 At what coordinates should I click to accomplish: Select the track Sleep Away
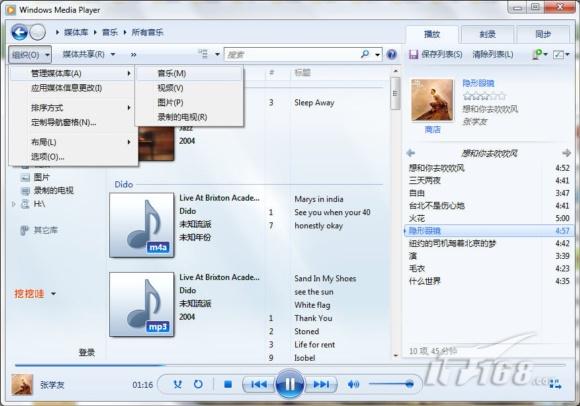click(x=314, y=102)
